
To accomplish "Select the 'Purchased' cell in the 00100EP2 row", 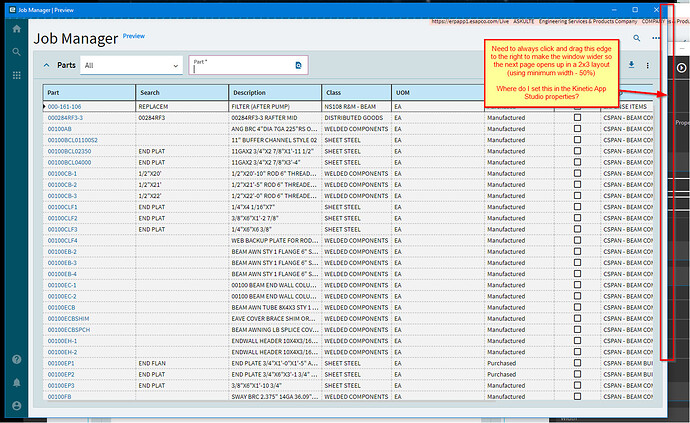I will tap(519, 374).
